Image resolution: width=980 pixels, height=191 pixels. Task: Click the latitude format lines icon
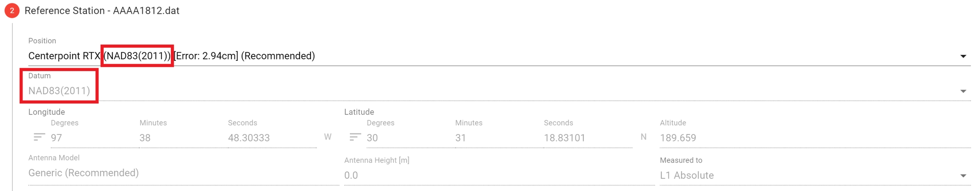[x=355, y=137]
